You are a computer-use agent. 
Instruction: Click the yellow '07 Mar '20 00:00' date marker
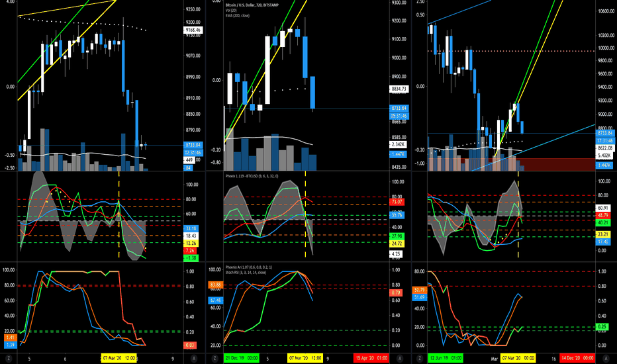coord(518,358)
